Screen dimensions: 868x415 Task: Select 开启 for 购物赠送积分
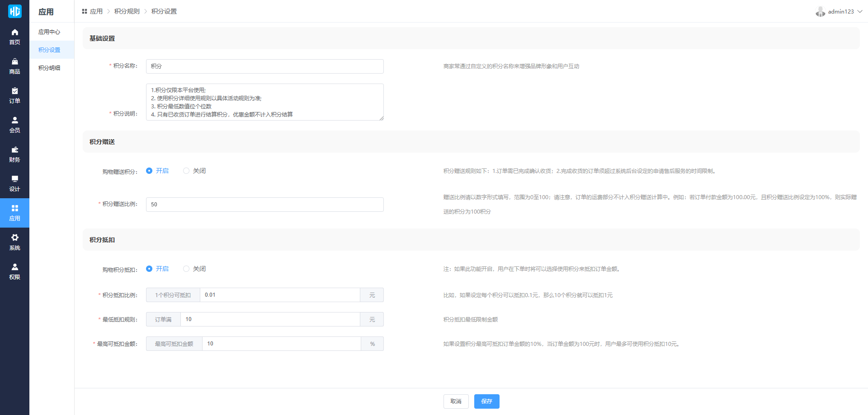pyautogui.click(x=149, y=171)
